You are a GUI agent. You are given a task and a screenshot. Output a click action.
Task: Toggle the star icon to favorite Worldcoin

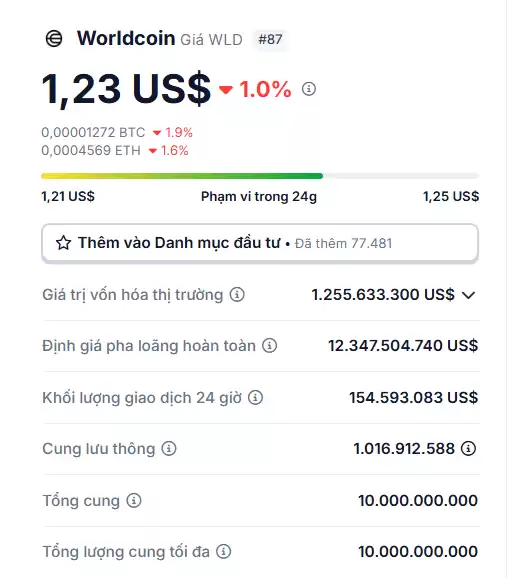63,243
